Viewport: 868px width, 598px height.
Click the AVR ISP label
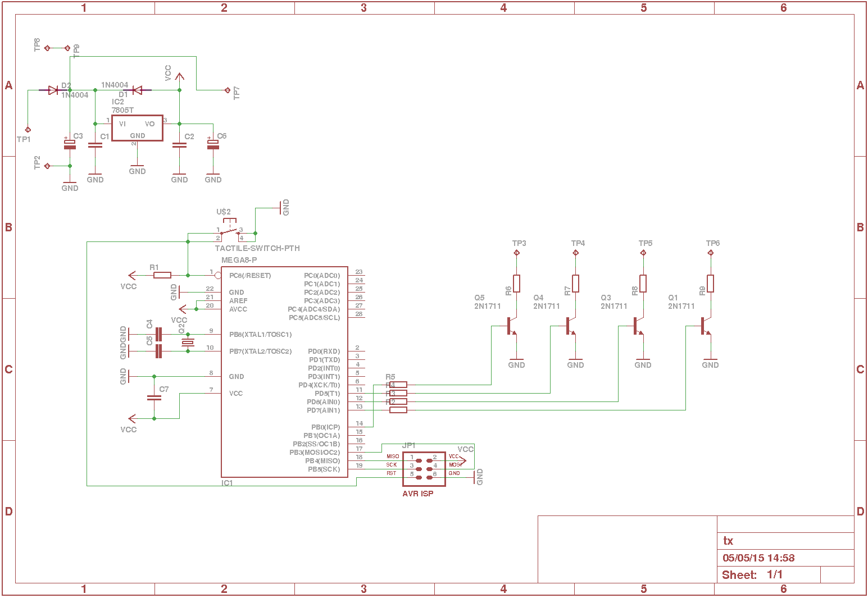(418, 494)
